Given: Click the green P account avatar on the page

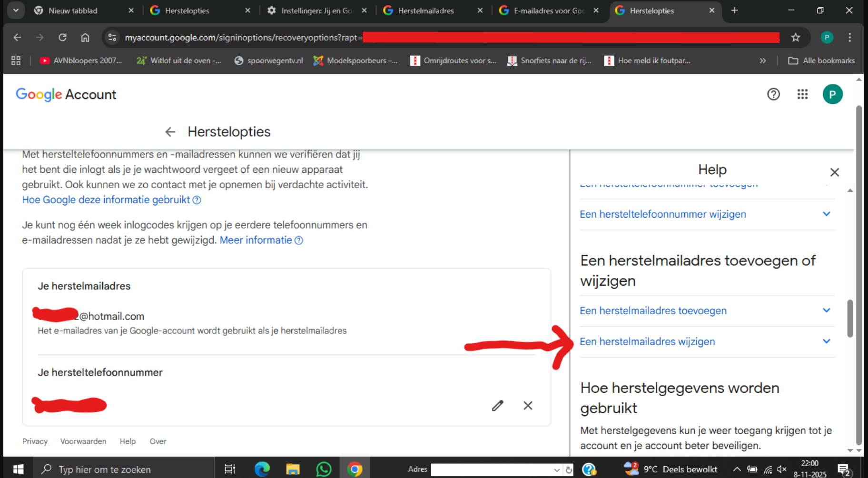Looking at the screenshot, I should (x=833, y=94).
